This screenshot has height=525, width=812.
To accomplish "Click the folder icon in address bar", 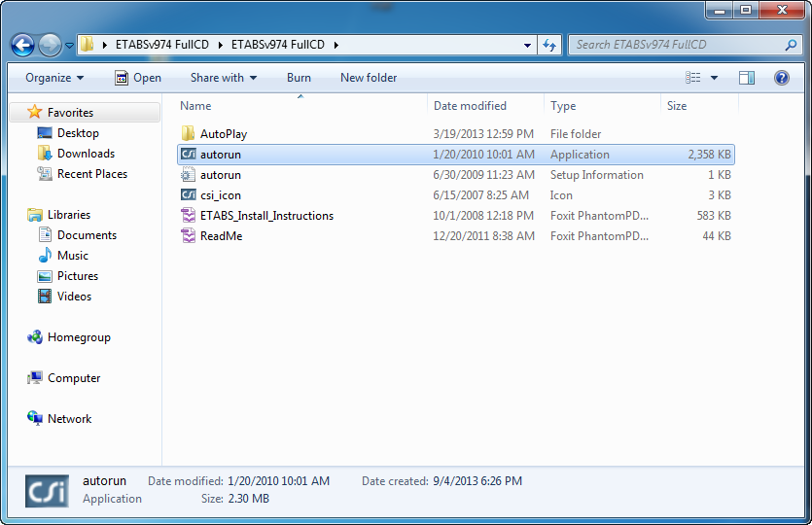I will tap(87, 44).
